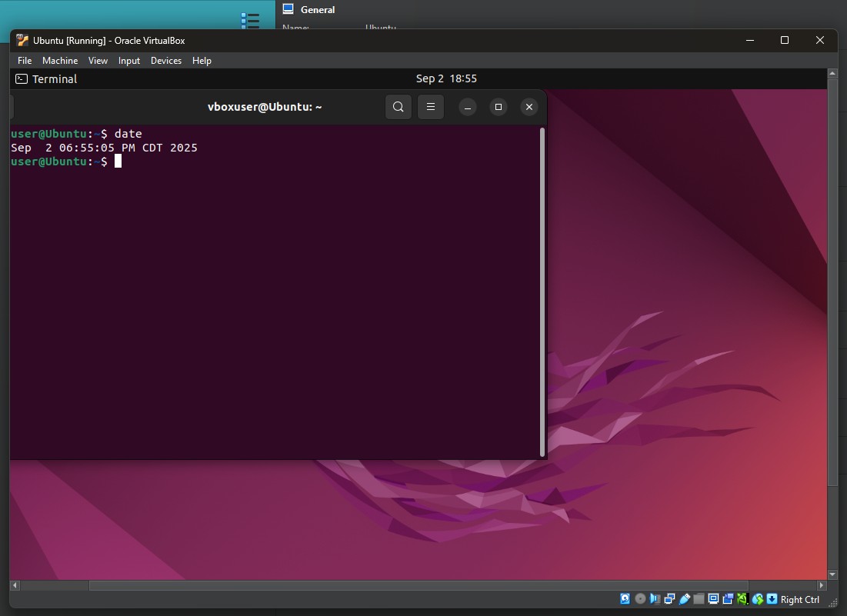Open the terminal search with the magnifier icon
The width and height of the screenshot is (847, 616).
point(398,107)
